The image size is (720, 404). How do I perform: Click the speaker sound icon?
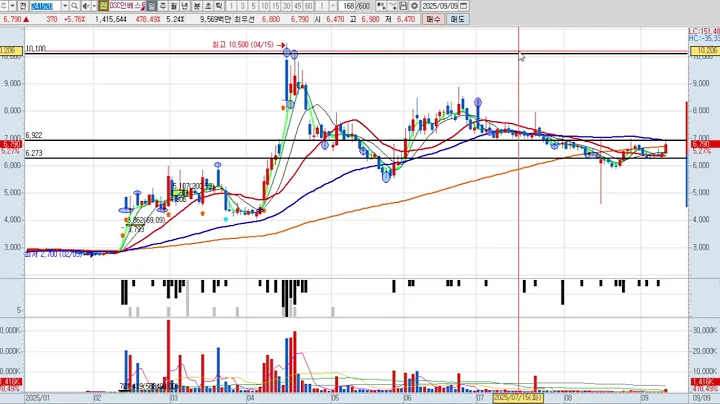pos(86,6)
